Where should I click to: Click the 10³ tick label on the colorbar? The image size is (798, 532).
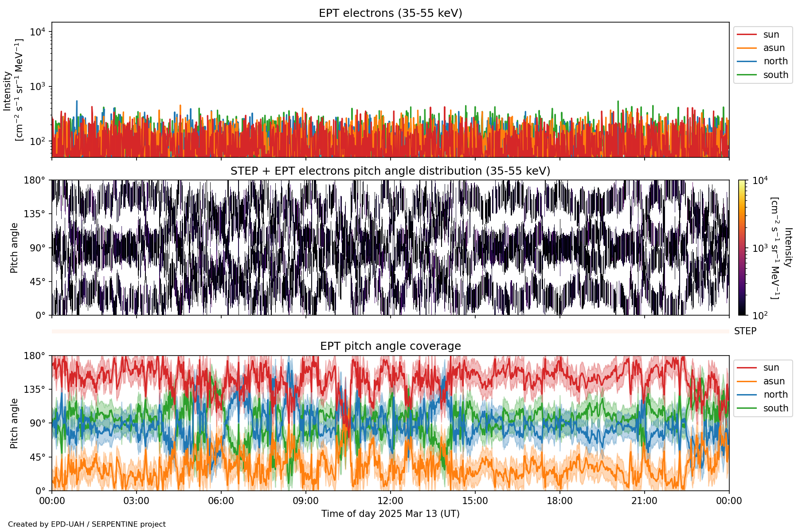point(760,248)
